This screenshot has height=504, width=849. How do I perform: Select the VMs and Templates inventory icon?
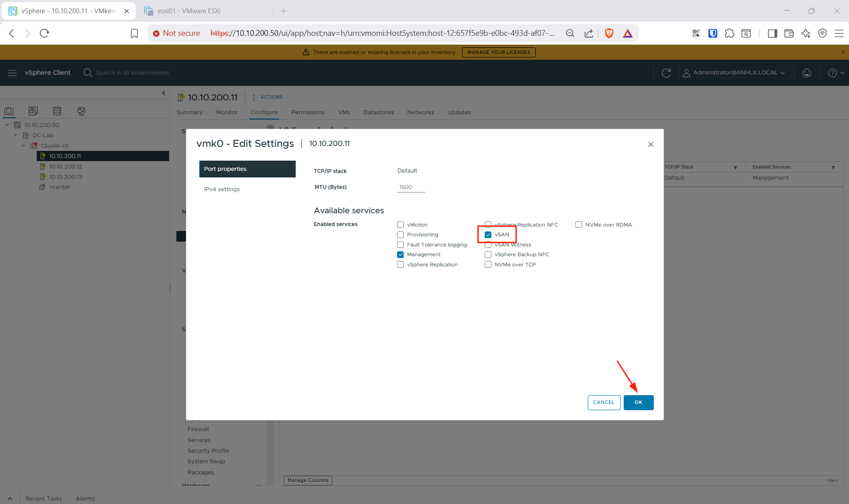pyautogui.click(x=33, y=111)
